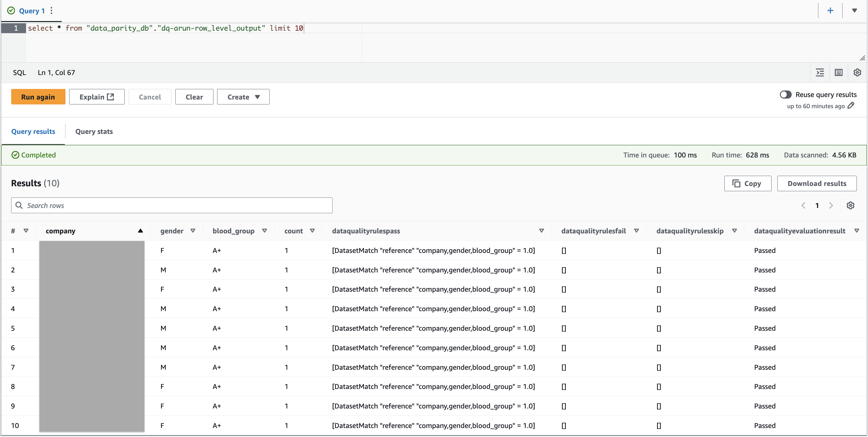Viewport: 868px width, 437px height.
Task: Go to next results page arrow
Action: click(831, 205)
